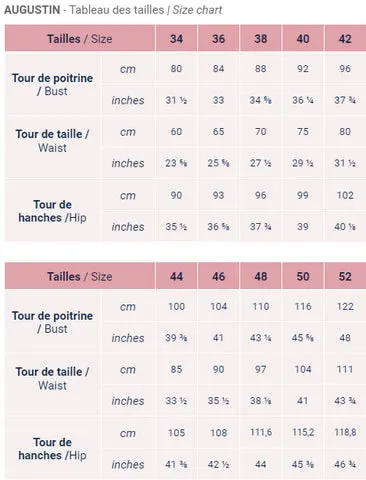
Task: Select size 42 column header
Action: pos(345,39)
